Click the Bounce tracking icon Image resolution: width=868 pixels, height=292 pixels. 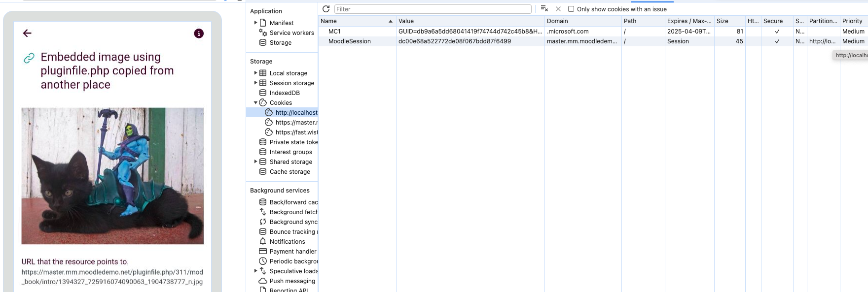click(263, 231)
